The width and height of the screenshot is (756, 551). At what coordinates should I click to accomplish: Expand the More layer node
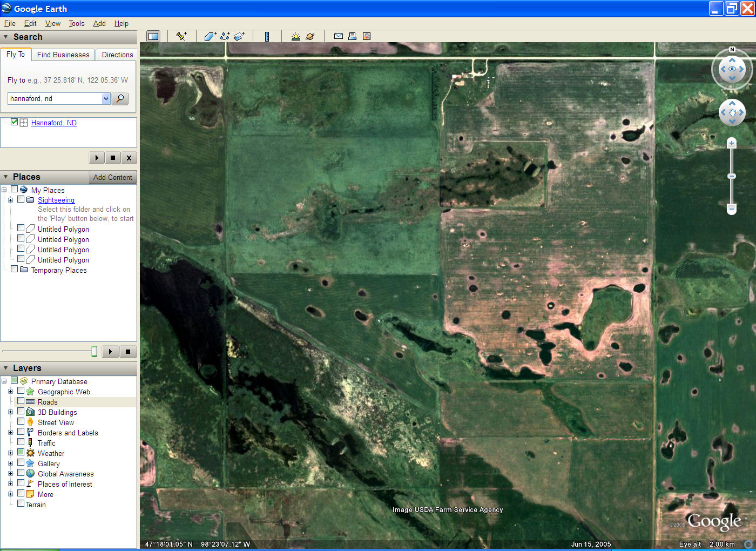[x=10, y=494]
